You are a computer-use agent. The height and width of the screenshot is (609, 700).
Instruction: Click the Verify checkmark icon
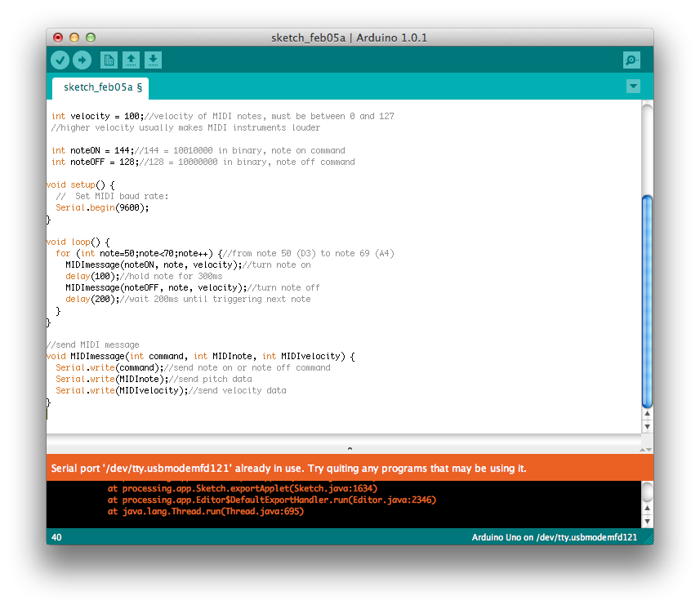[x=60, y=60]
